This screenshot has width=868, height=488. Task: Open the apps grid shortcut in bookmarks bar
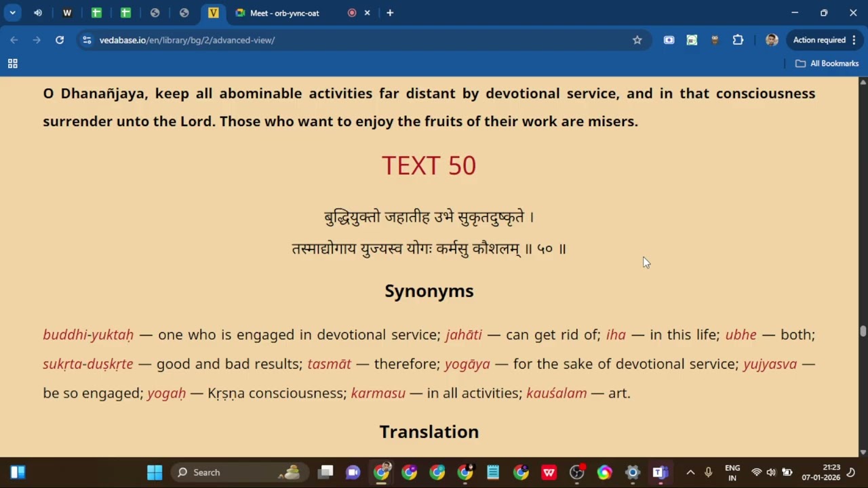tap(12, 63)
